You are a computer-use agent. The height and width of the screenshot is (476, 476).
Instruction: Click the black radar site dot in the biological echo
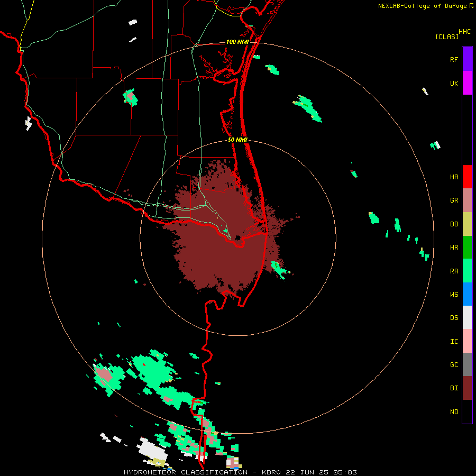coord(237,237)
